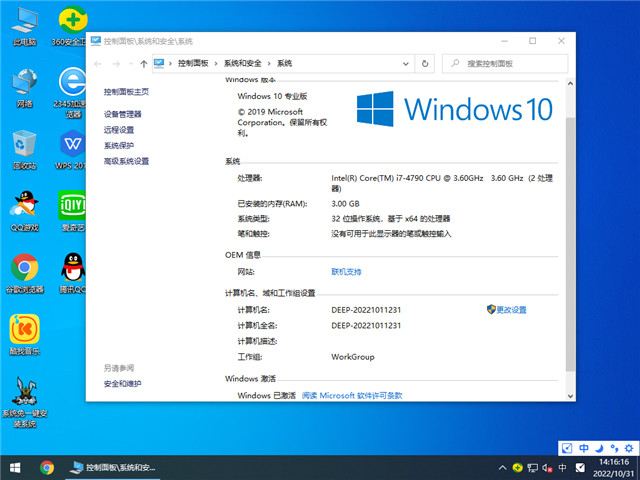This screenshot has width=640, height=480.
Task: Toggle the 中 Chinese input mode on IME bar
Action: (x=584, y=448)
